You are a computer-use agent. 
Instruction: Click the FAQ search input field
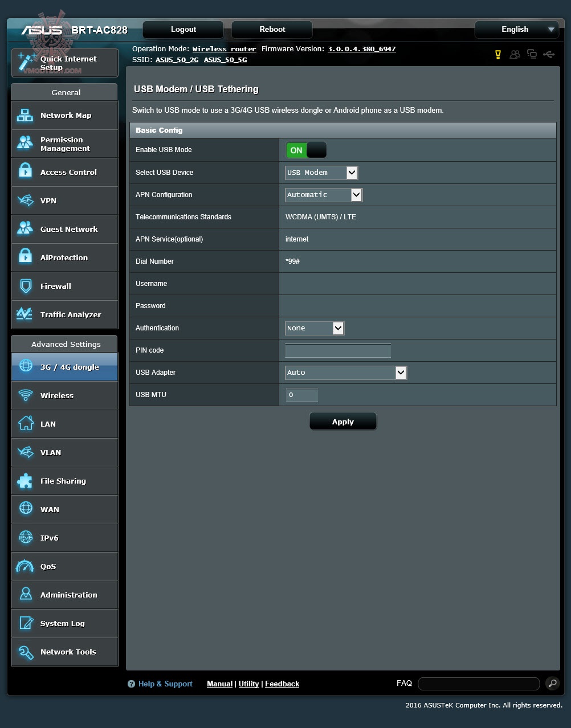pyautogui.click(x=479, y=684)
